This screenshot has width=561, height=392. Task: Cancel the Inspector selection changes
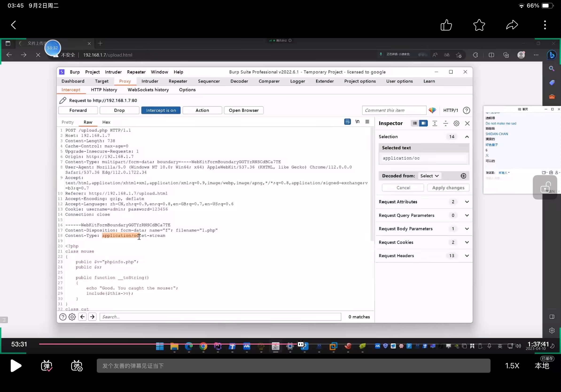click(x=403, y=188)
